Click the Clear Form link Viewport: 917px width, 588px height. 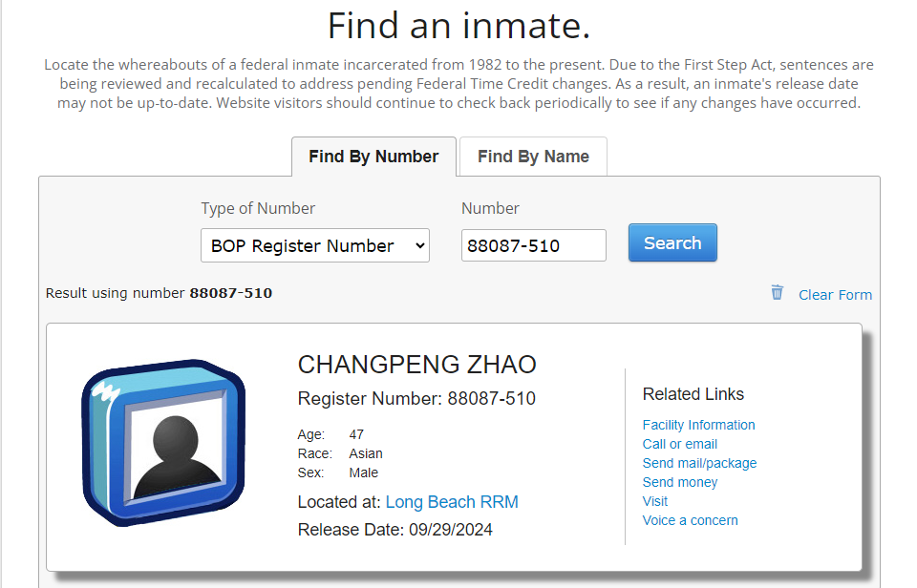click(x=835, y=294)
